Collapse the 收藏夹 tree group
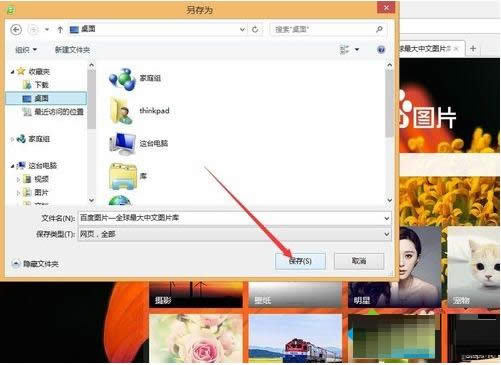501x365 pixels. tap(12, 72)
